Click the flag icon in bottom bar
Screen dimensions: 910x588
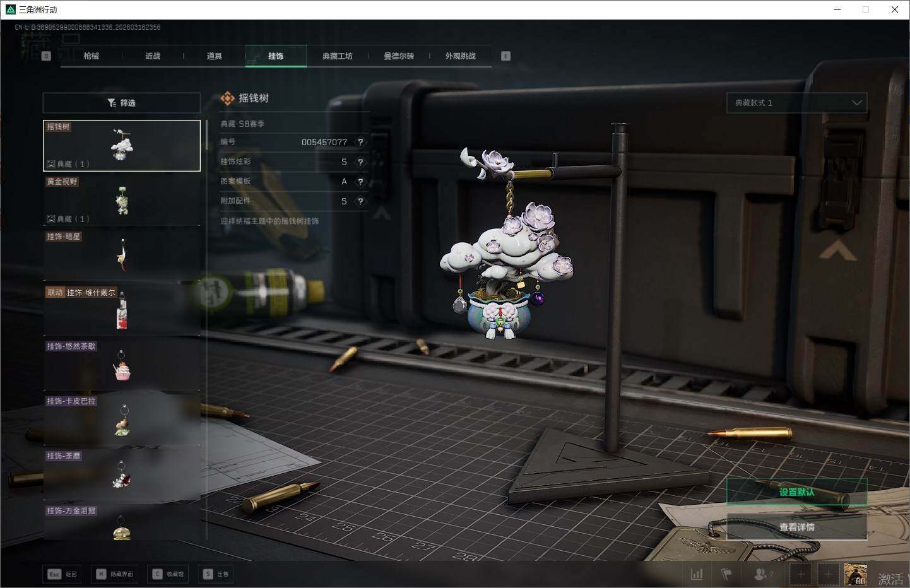pyautogui.click(x=726, y=574)
